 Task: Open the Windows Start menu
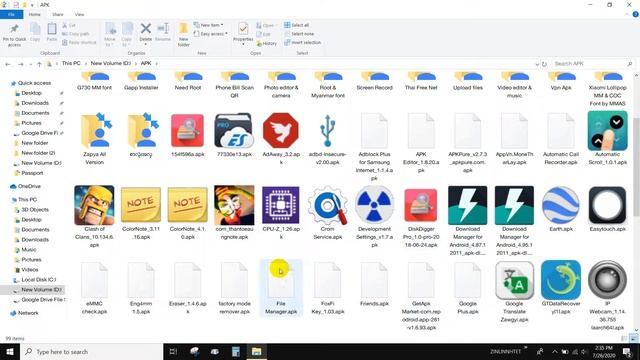tap(10, 351)
